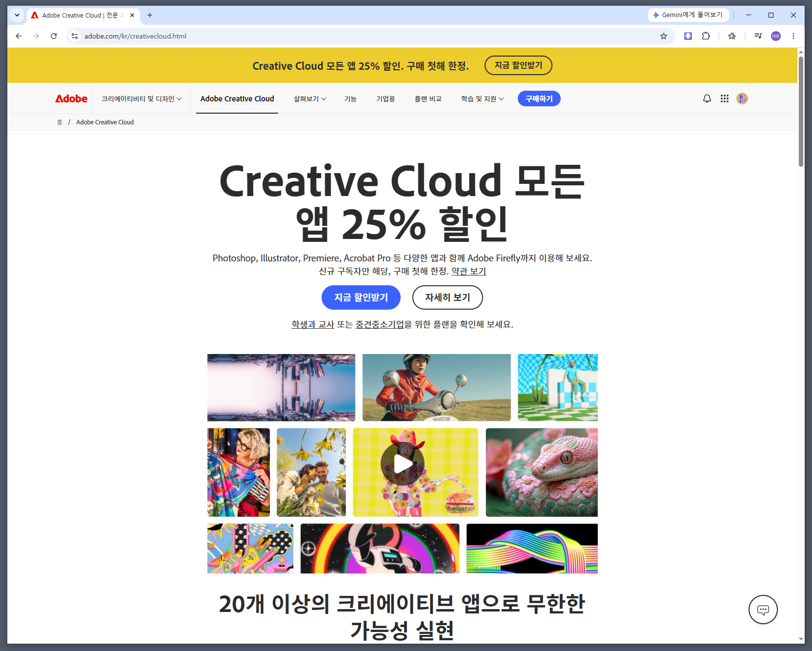Close the Adobe Creative Cloud tab
The width and height of the screenshot is (812, 651).
[132, 15]
